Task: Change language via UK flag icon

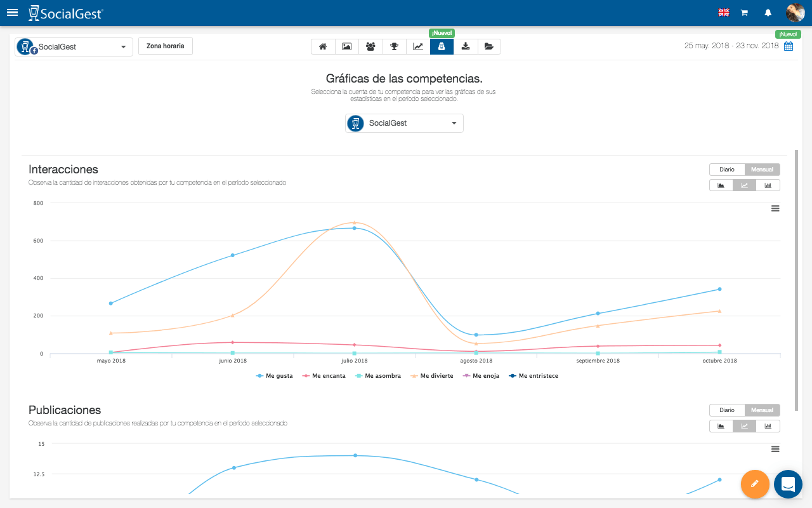Action: [723, 13]
